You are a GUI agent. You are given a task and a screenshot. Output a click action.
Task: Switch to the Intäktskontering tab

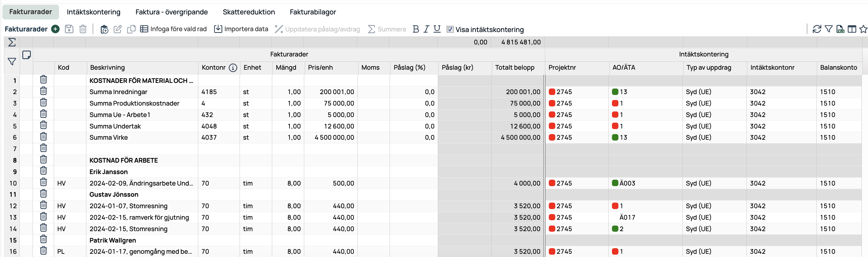point(93,12)
